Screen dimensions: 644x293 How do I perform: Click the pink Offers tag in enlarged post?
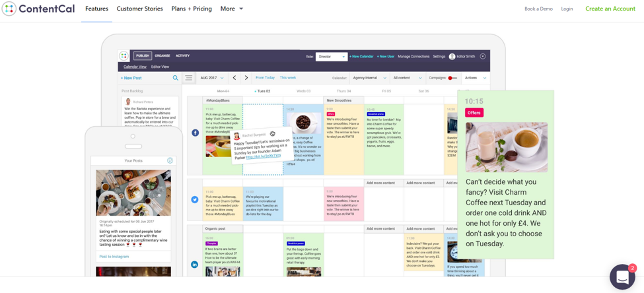(x=474, y=112)
